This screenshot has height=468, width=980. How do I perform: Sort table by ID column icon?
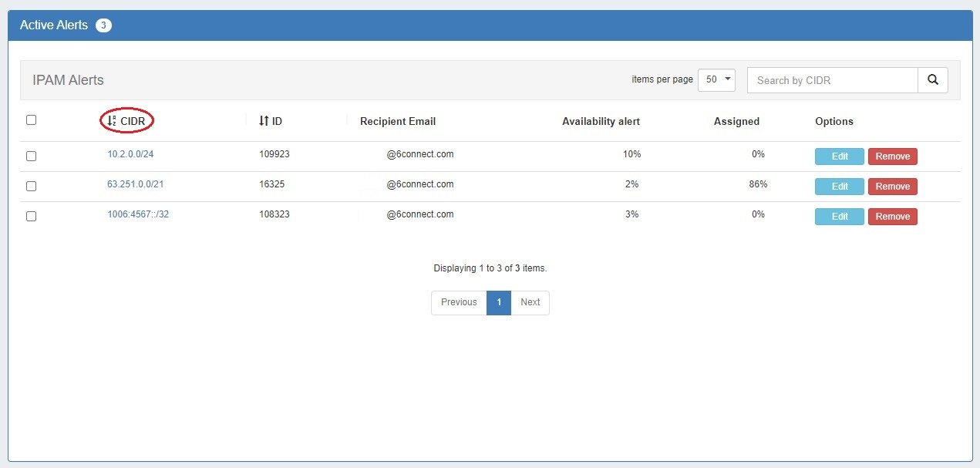[264, 121]
